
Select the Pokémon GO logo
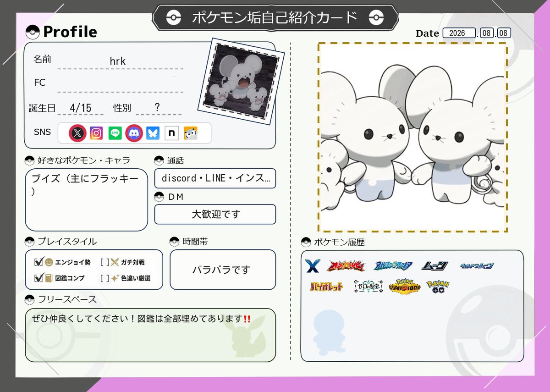(438, 286)
